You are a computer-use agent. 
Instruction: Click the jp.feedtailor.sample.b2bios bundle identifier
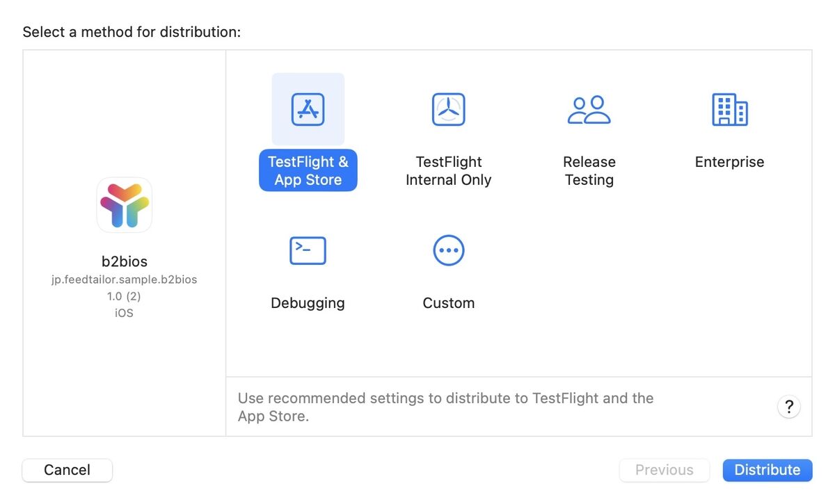pos(125,279)
